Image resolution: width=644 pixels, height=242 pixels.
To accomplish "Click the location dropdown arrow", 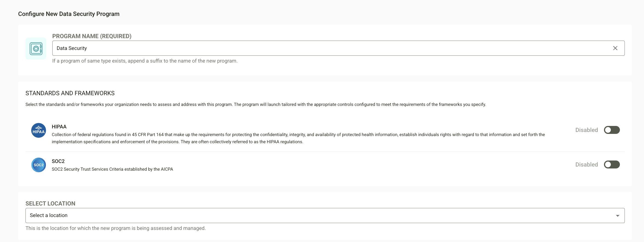I will tap(617, 216).
